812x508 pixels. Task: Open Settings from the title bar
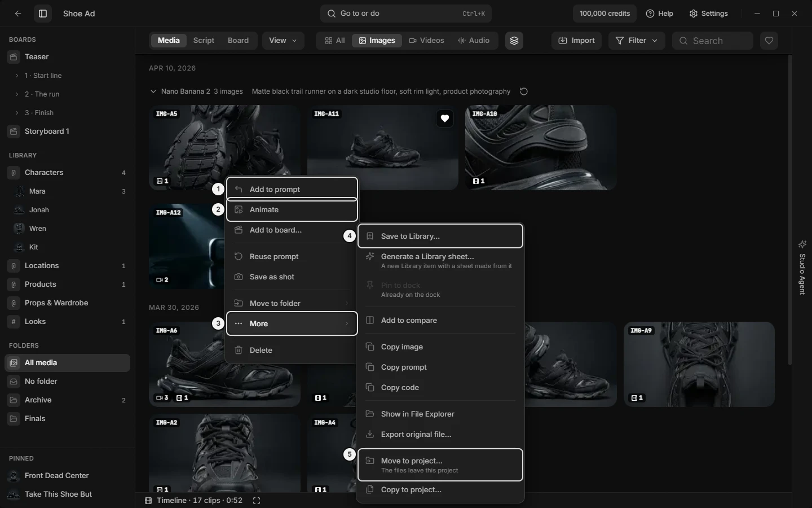coord(709,14)
